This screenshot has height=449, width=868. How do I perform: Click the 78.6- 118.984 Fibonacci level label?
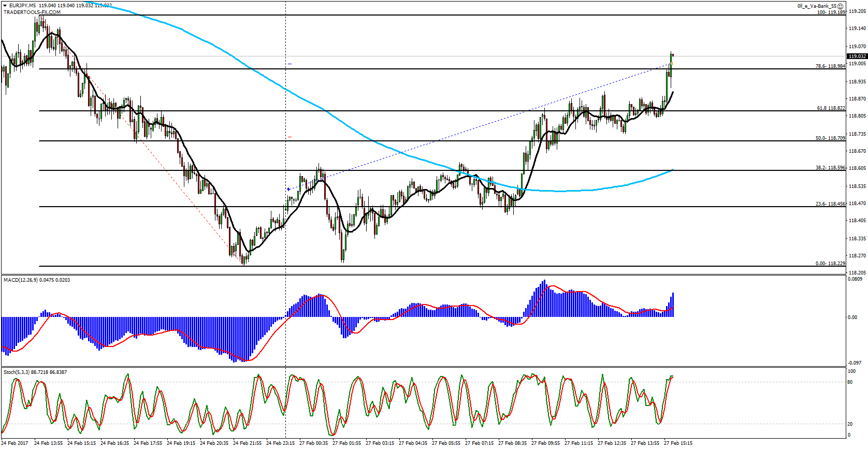(830, 66)
